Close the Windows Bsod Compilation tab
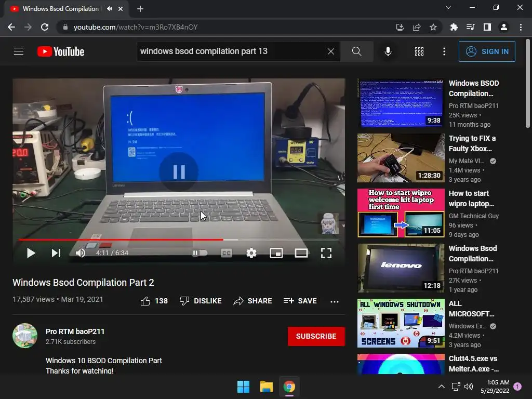The width and height of the screenshot is (532, 399). pyautogui.click(x=121, y=9)
